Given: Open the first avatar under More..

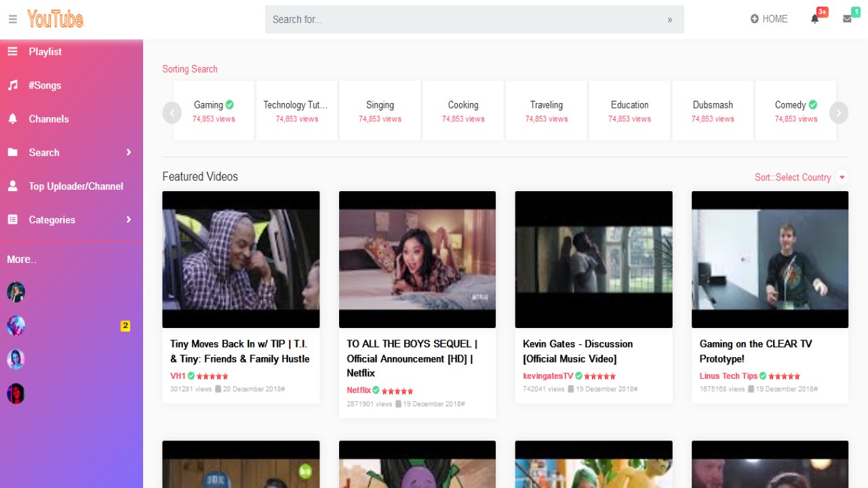Looking at the screenshot, I should pyautogui.click(x=16, y=292).
